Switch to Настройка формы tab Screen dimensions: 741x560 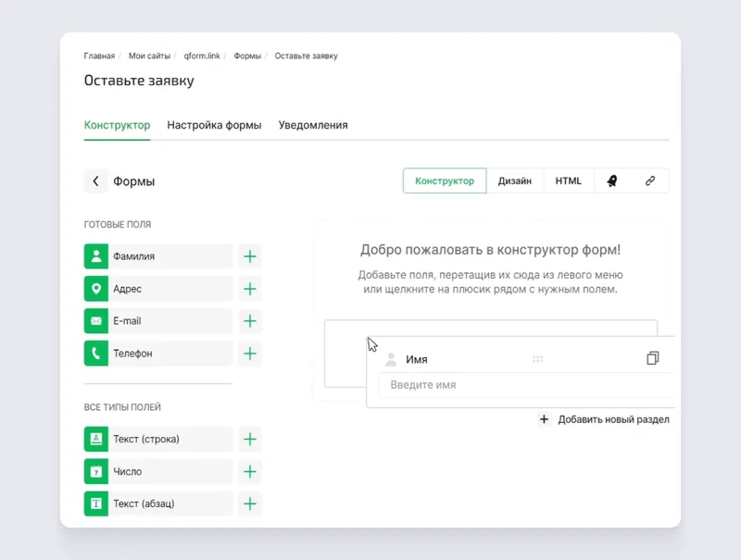(x=214, y=125)
